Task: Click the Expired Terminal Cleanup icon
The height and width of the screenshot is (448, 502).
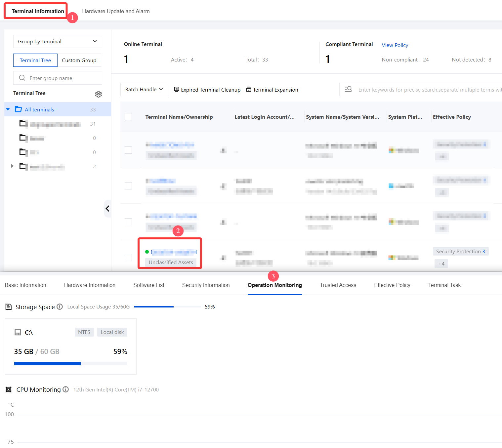Action: tap(177, 89)
